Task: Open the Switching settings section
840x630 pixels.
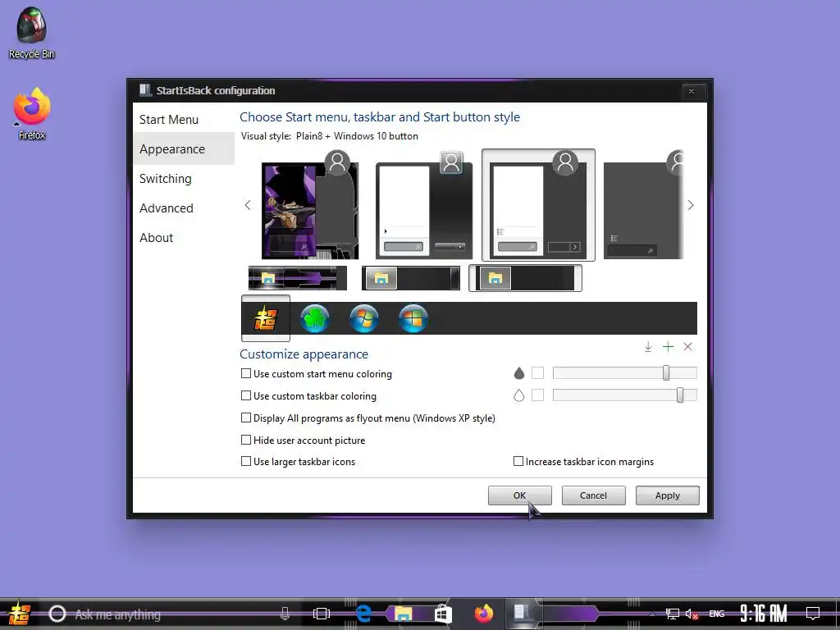Action: [183, 178]
